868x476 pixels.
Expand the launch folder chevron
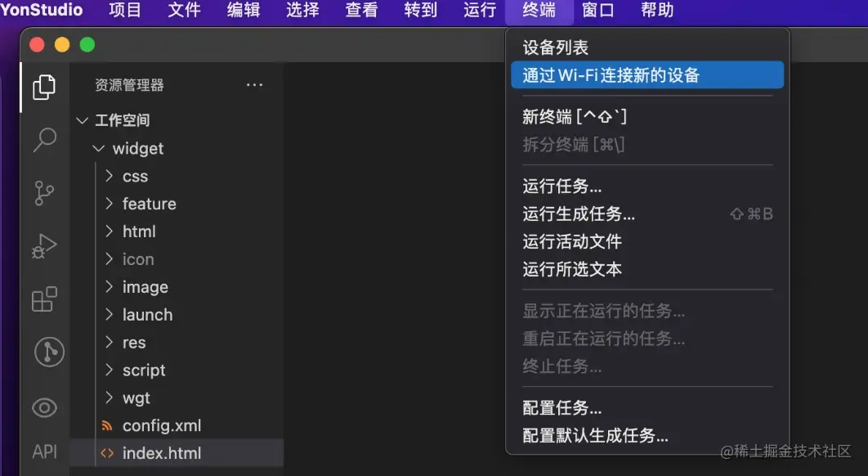pos(109,314)
